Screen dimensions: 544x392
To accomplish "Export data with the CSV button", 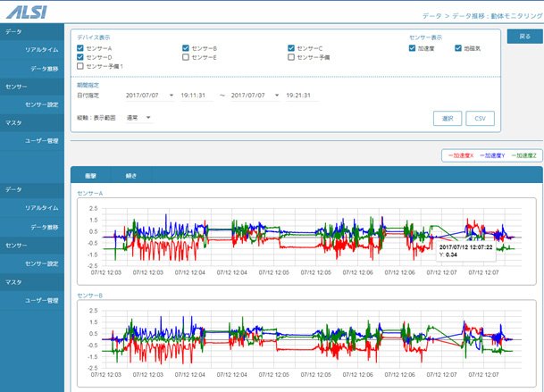I will [x=481, y=119].
